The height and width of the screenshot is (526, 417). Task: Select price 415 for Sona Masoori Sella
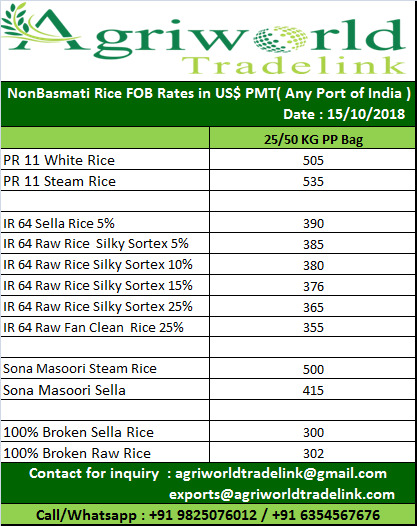pyautogui.click(x=313, y=390)
